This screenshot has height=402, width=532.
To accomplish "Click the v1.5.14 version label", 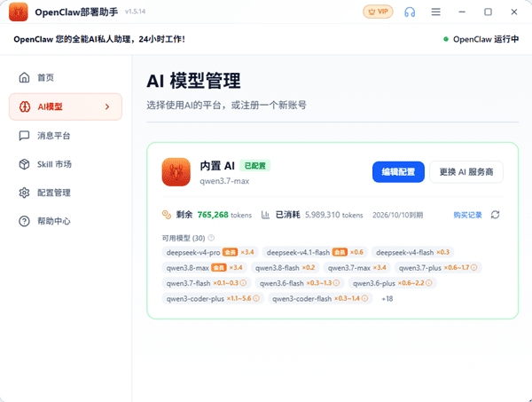I will [135, 12].
